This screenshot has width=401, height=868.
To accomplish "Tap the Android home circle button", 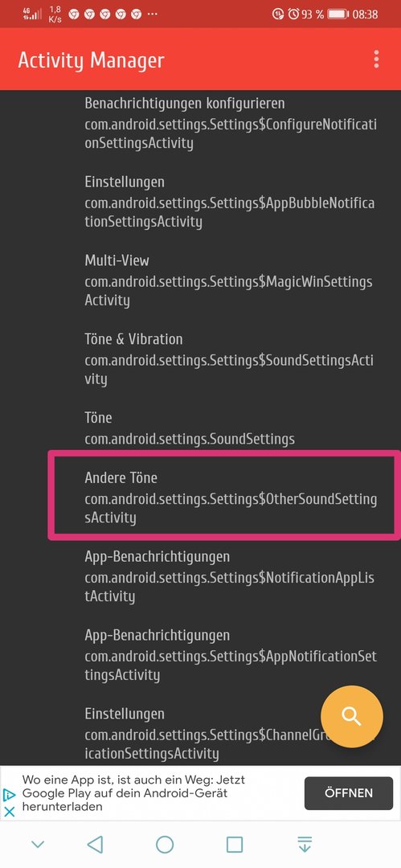I will coord(165,844).
